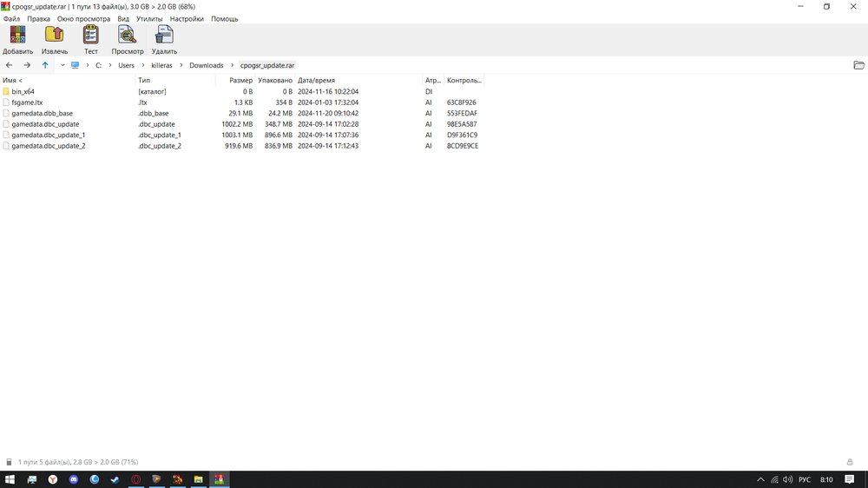The width and height of the screenshot is (868, 488).
Task: Select the bin_x64 folder row
Action: click(x=242, y=91)
